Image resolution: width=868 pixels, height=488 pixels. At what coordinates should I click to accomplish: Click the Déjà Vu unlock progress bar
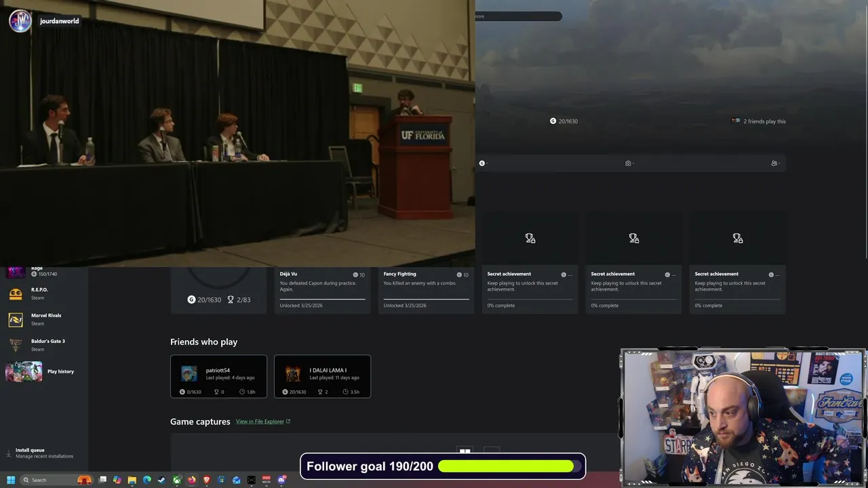[322, 299]
